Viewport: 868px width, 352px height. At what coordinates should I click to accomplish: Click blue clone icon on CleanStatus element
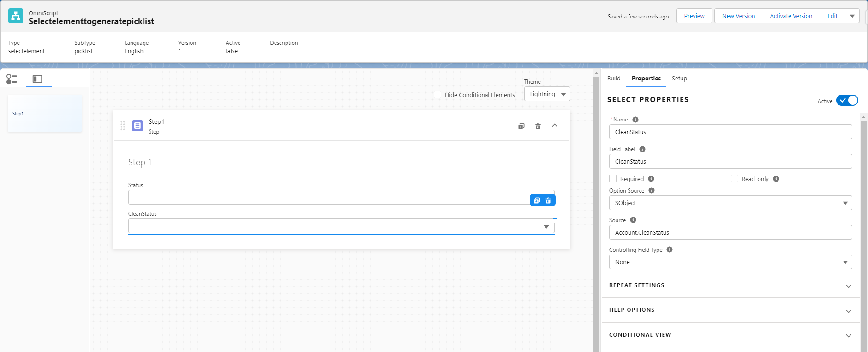click(537, 200)
